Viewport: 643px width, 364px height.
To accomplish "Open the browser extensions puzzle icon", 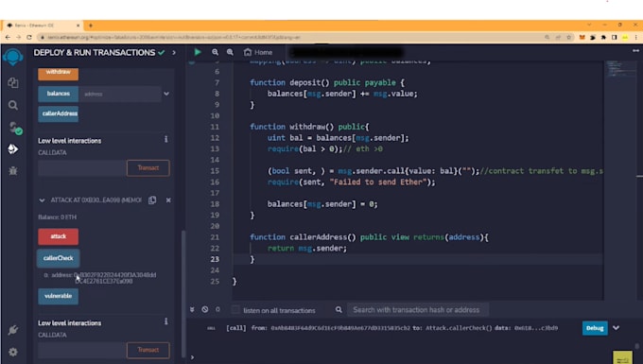I will (x=603, y=37).
